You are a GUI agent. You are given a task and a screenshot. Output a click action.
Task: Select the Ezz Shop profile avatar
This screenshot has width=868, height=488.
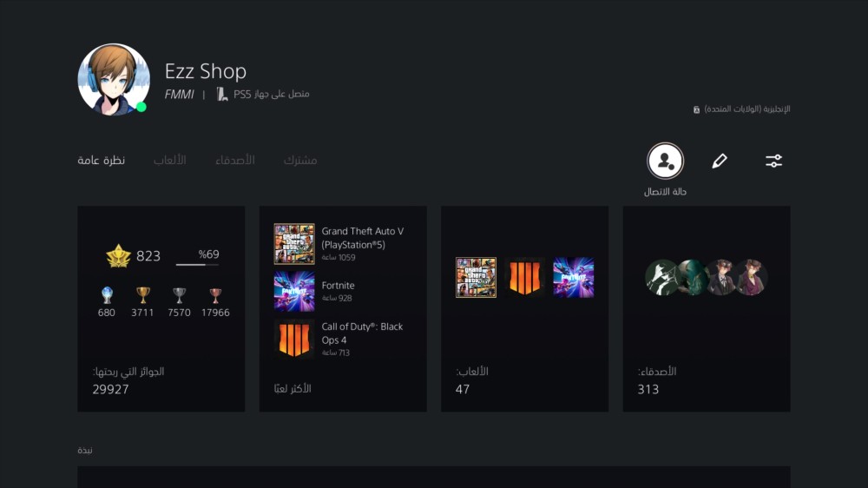[114, 79]
